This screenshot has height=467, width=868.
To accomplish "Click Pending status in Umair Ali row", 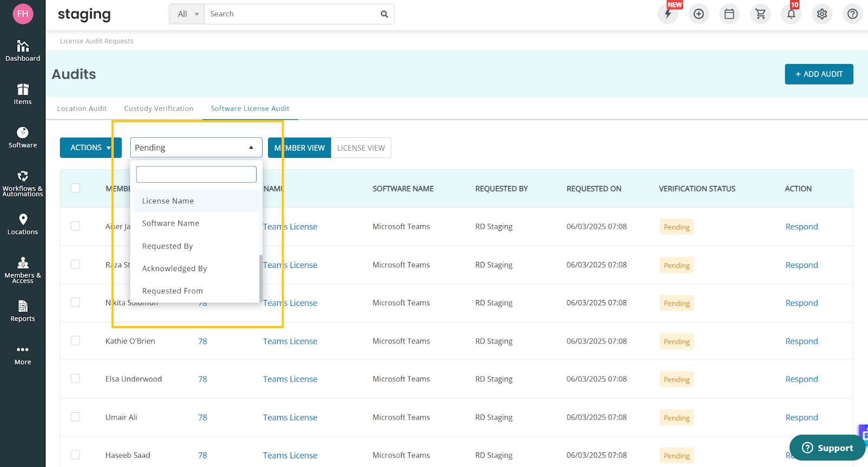I will (676, 418).
